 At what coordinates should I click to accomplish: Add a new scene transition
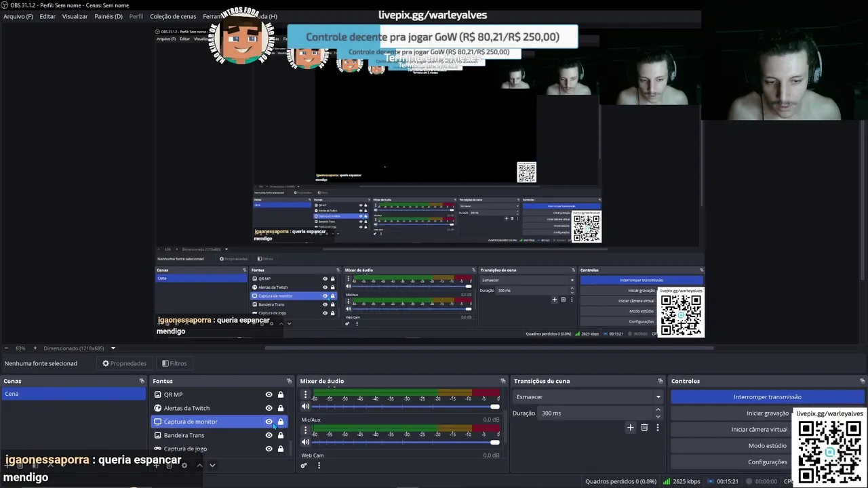[631, 428]
